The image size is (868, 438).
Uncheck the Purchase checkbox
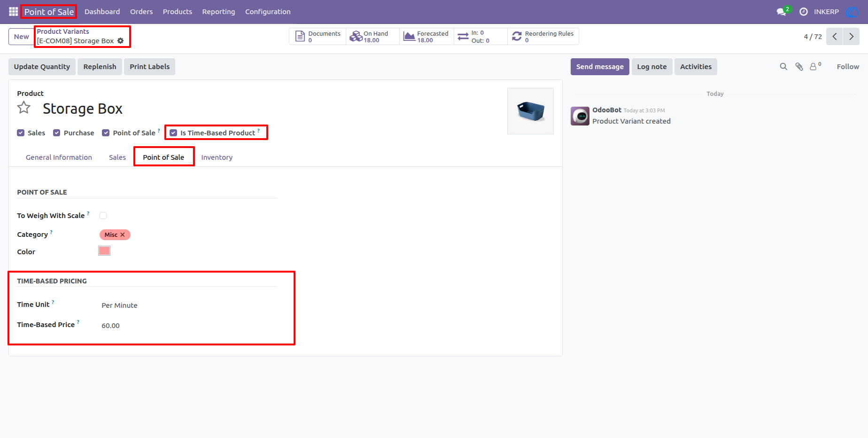[x=57, y=133]
